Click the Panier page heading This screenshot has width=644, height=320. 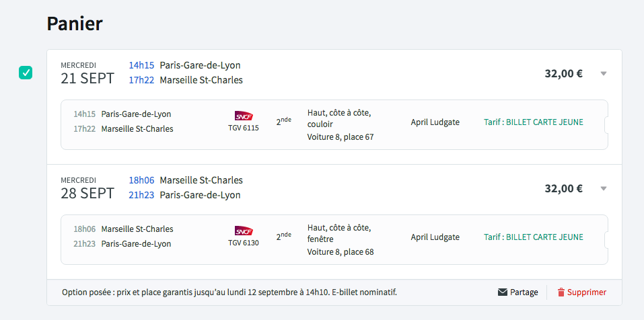[75, 24]
